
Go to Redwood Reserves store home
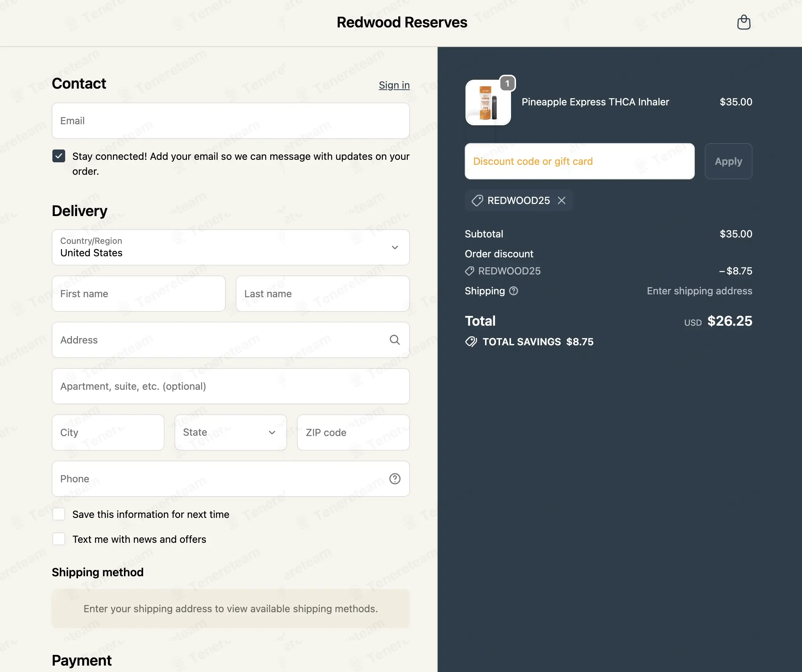[x=402, y=22]
